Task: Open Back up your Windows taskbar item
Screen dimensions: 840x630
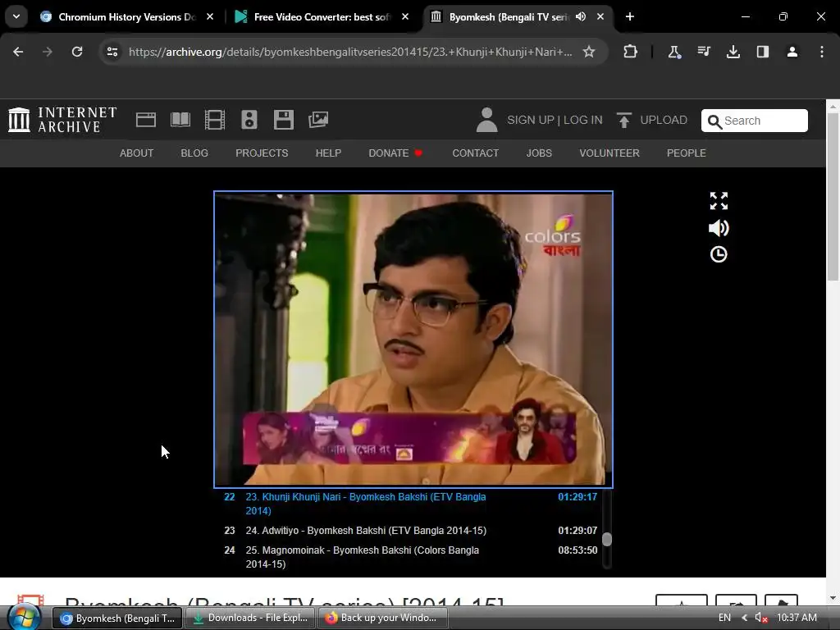Action: 383,618
